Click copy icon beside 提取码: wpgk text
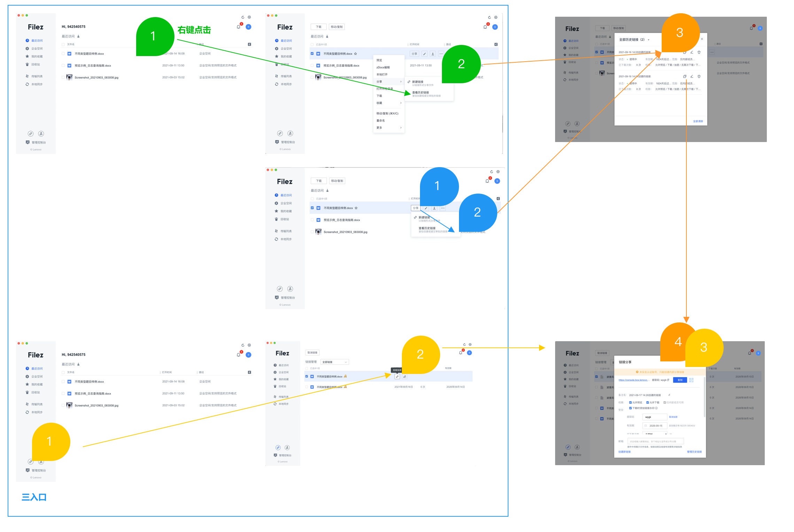794x532 pixels. [x=668, y=380]
